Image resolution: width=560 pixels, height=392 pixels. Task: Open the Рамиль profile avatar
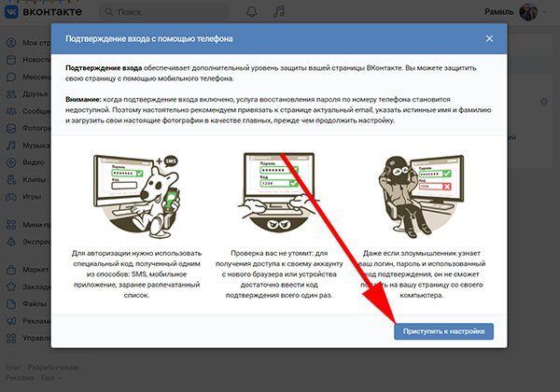[x=528, y=12]
